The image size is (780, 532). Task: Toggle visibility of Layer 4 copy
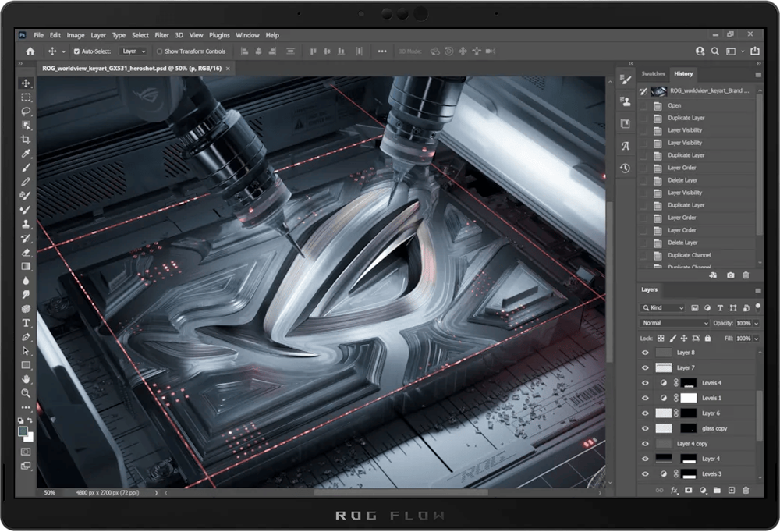click(x=645, y=444)
